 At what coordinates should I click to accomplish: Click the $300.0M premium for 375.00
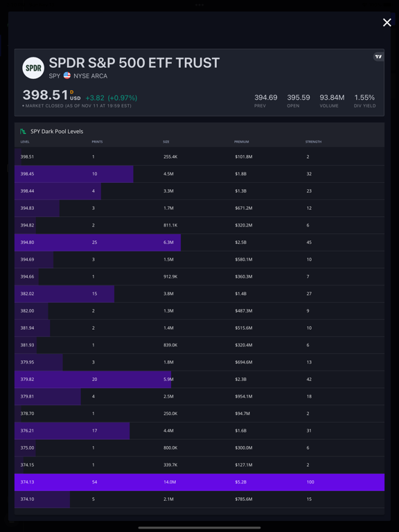coord(244,448)
